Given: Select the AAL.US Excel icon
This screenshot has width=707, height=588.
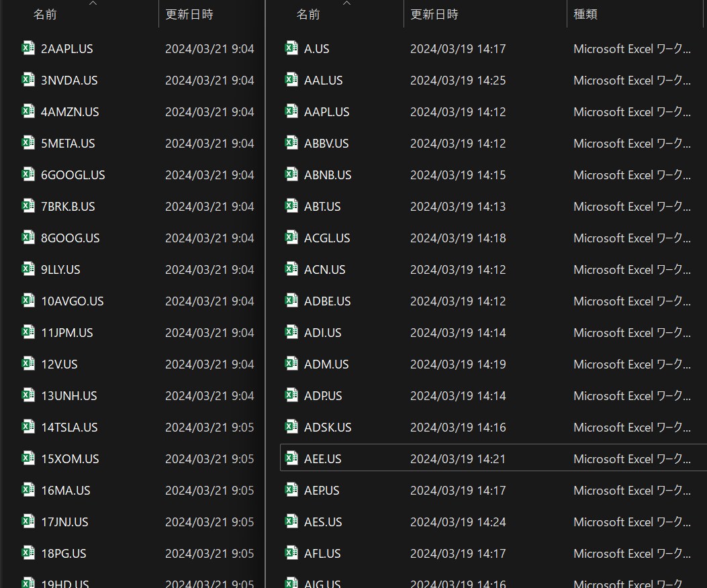Looking at the screenshot, I should coord(291,79).
